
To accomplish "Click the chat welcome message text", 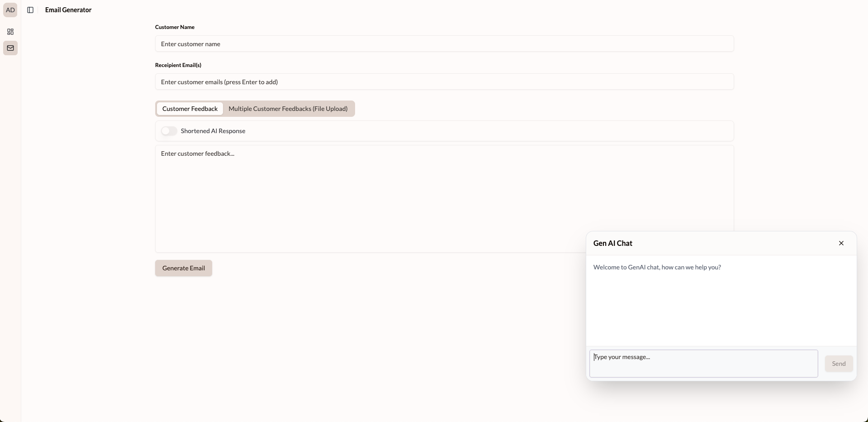I will pyautogui.click(x=657, y=267).
